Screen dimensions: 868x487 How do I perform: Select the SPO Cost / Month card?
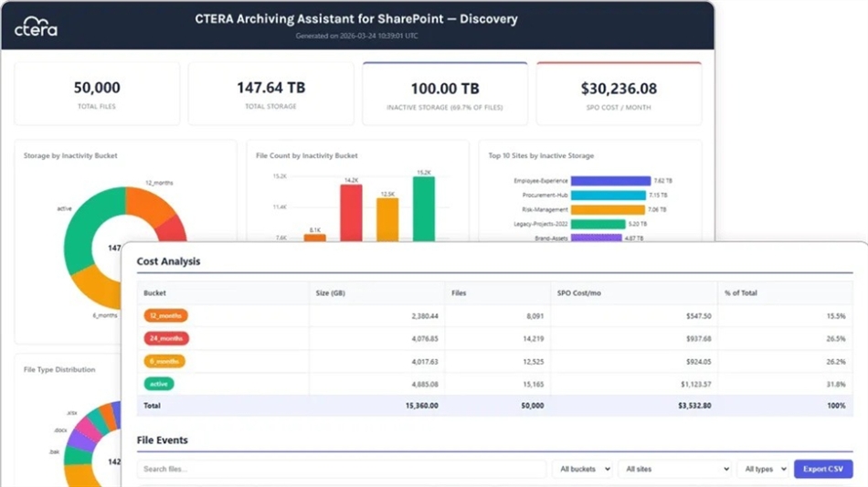point(619,93)
